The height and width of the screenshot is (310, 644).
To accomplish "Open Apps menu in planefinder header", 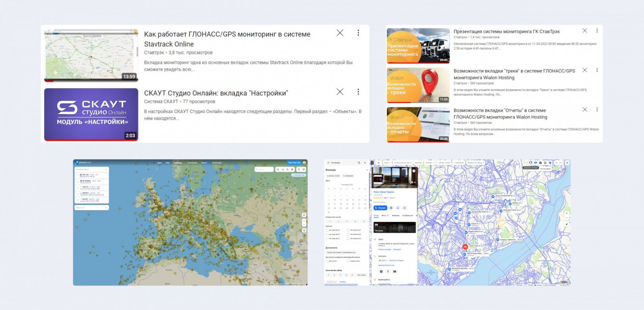I will tap(160, 163).
